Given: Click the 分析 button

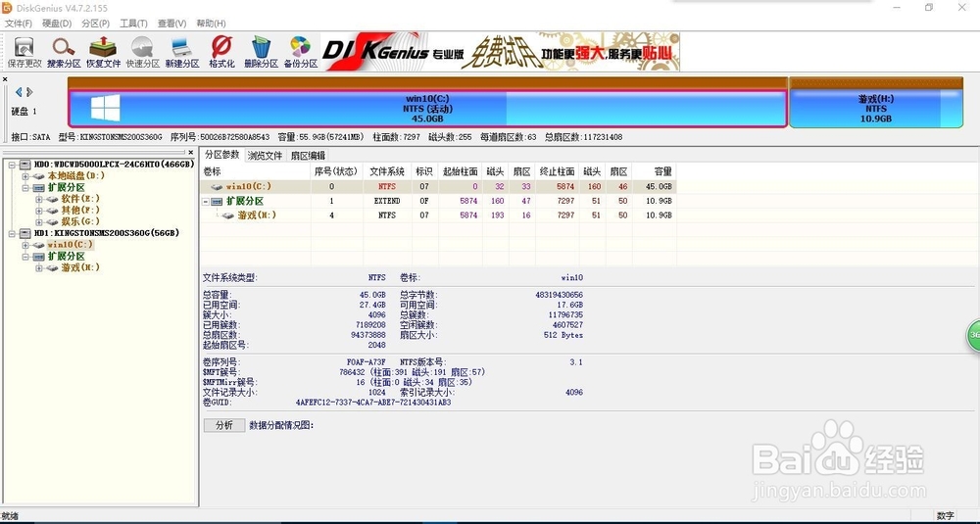Looking at the screenshot, I should click(224, 425).
